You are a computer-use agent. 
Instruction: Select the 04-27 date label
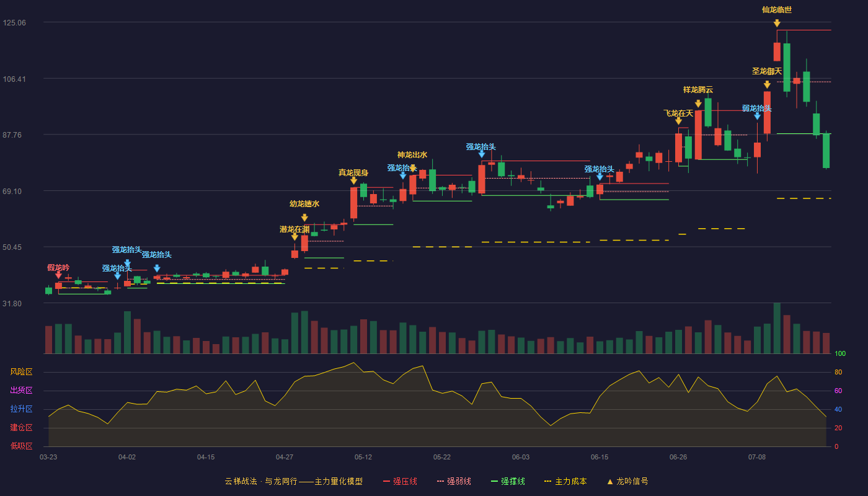point(285,457)
